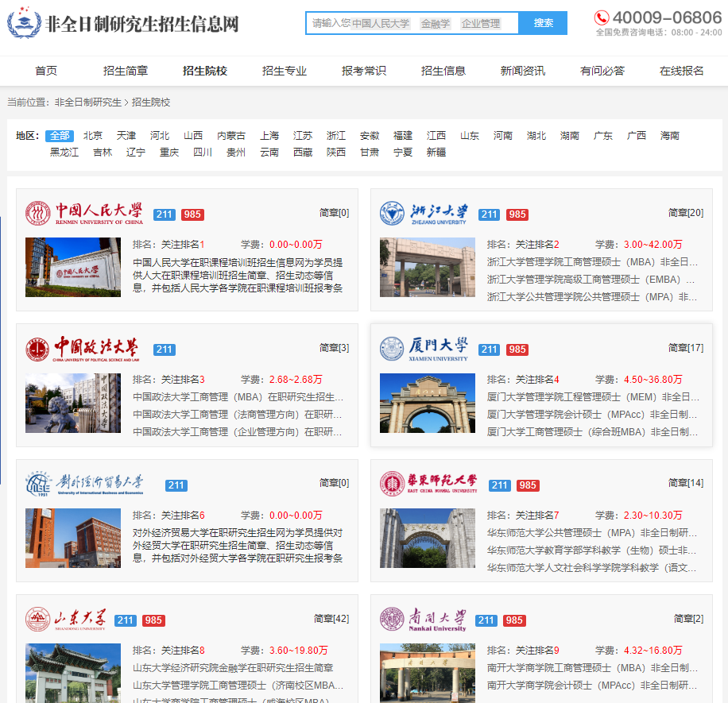
Task: Open 招生专业 navigation menu item
Action: [285, 71]
